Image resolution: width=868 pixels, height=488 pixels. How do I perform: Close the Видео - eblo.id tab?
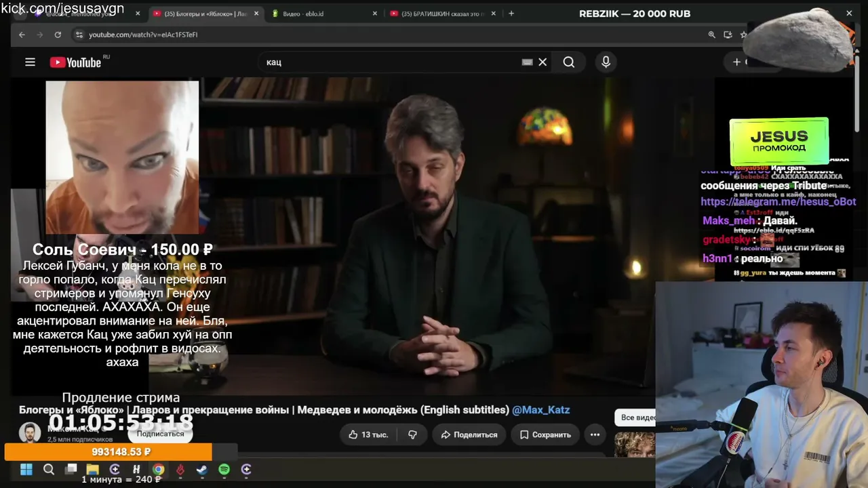tap(374, 14)
